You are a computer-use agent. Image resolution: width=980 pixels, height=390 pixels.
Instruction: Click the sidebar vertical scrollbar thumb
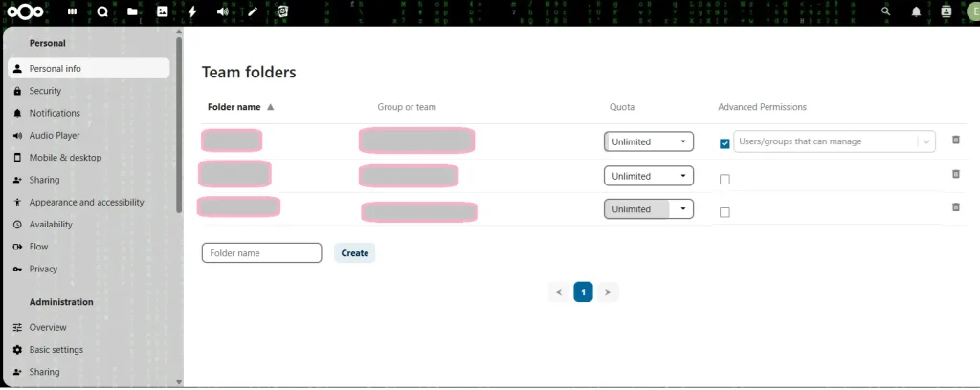tap(179, 125)
